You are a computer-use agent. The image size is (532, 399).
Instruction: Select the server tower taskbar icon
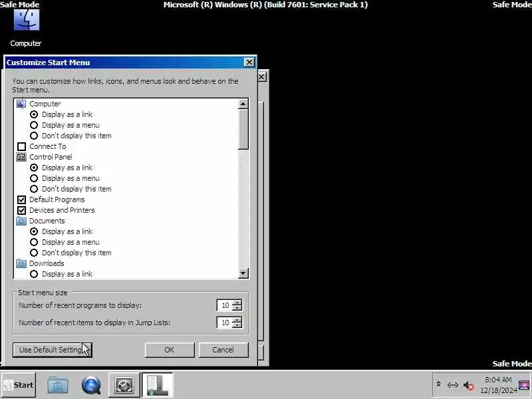(x=158, y=385)
